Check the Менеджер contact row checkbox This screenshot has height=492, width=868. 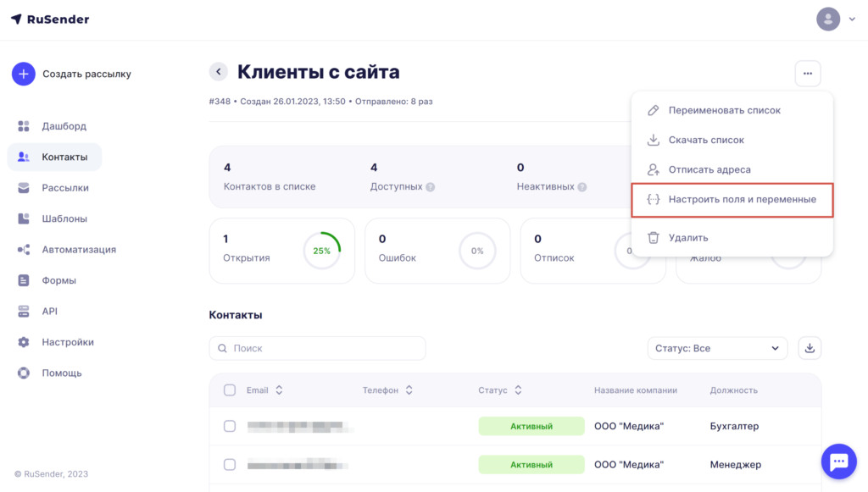pyautogui.click(x=230, y=465)
